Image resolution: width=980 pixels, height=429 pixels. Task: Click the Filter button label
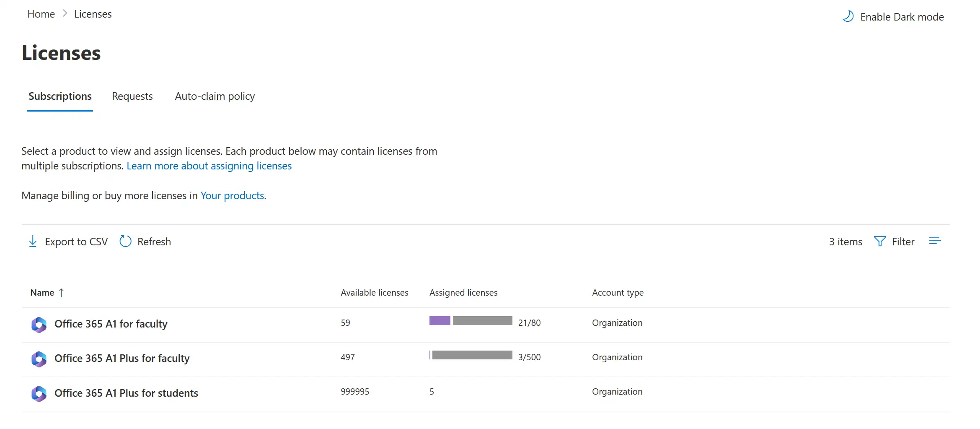[x=903, y=242]
